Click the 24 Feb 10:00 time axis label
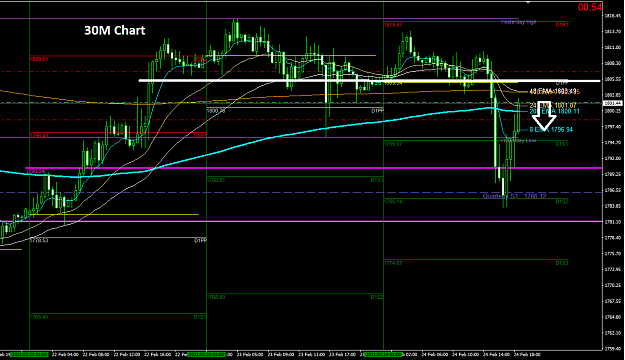The height and width of the screenshot is (360, 625). click(466, 354)
